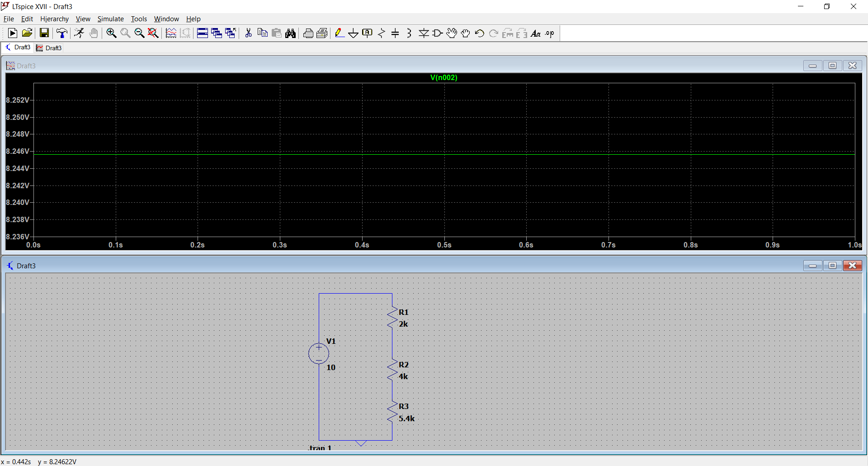Screen dimensions: 868x466
Task: Select the Inductor placement tool
Action: (409, 33)
